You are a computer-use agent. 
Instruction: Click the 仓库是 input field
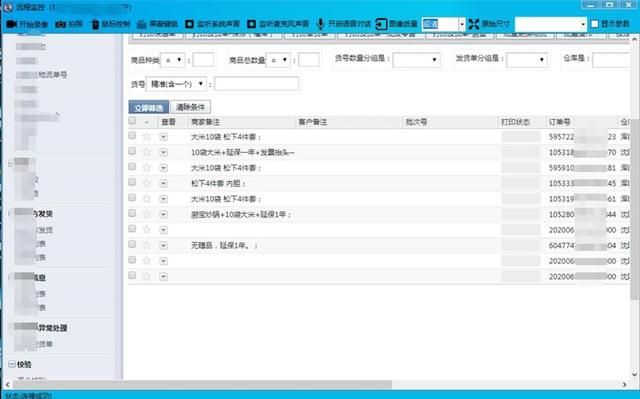click(611, 60)
